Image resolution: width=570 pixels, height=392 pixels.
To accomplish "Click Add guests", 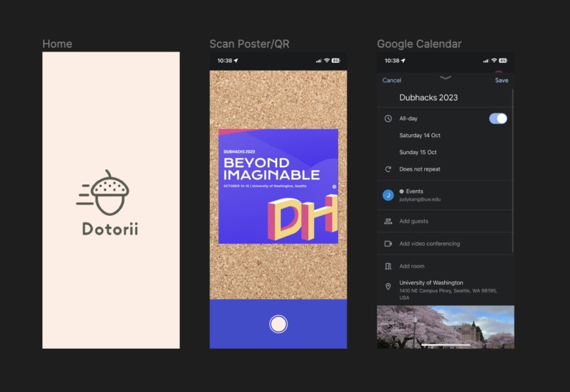I will 414,221.
